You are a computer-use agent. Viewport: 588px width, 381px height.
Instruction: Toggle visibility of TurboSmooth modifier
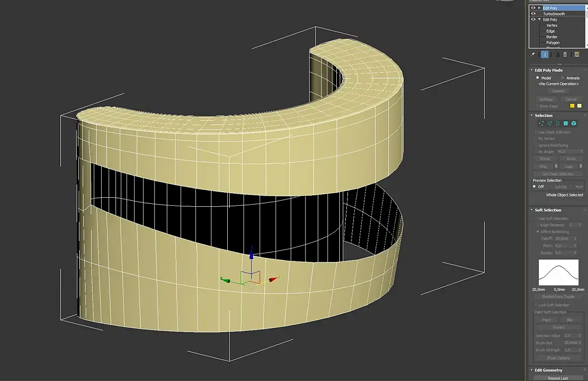[x=533, y=14]
